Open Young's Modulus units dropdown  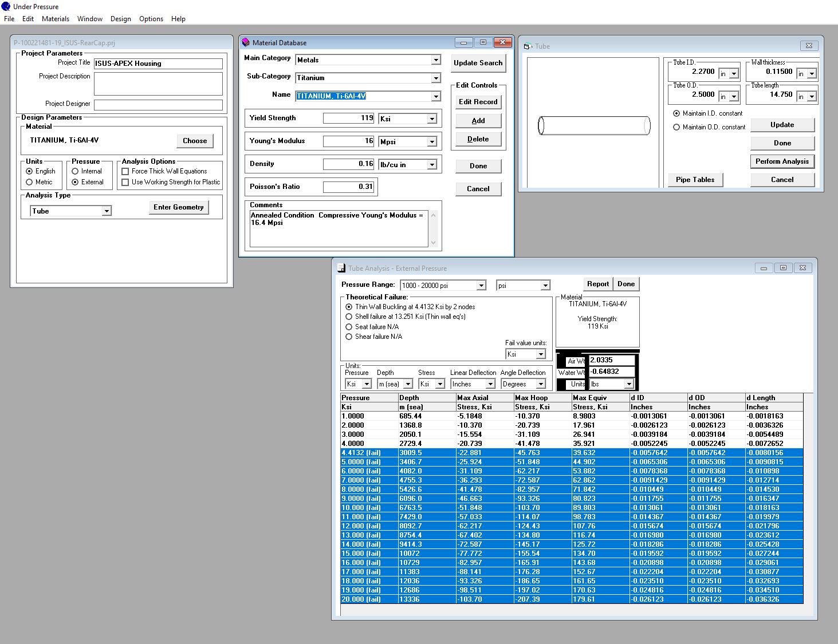coord(432,142)
